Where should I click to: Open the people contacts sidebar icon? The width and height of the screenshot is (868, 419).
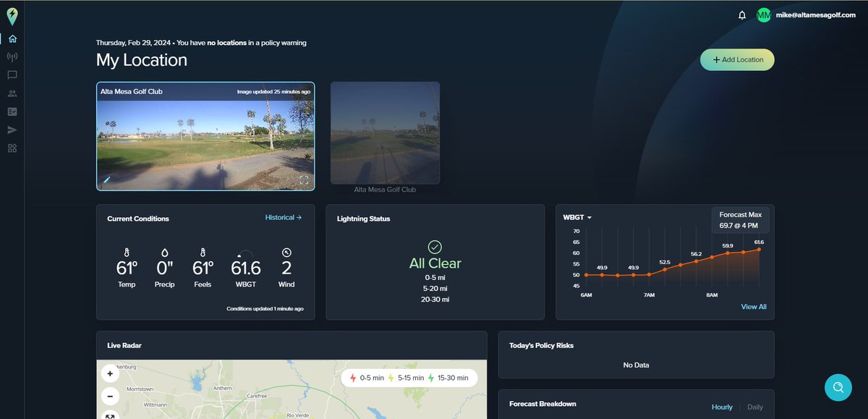12,93
